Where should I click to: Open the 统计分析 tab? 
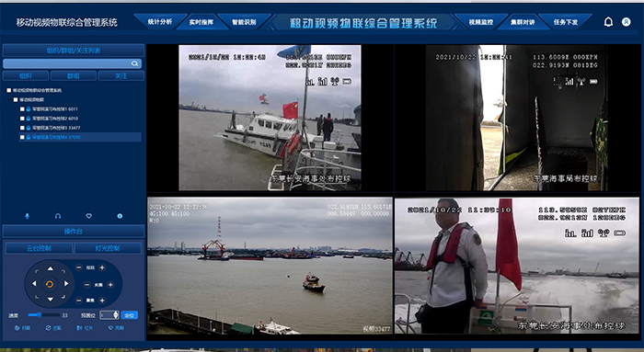[160, 22]
